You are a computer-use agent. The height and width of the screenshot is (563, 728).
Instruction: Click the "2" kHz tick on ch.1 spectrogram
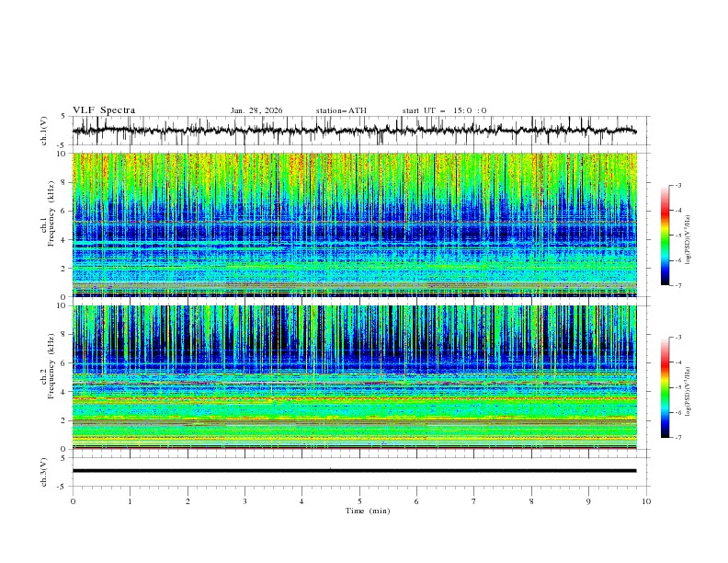point(64,269)
